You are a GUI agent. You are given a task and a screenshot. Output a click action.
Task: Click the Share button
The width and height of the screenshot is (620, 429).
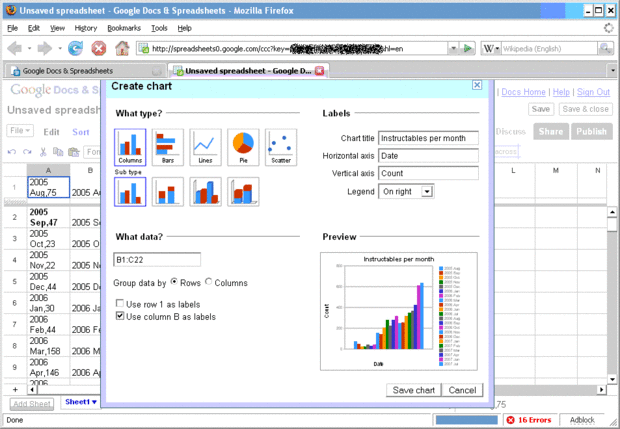point(551,131)
